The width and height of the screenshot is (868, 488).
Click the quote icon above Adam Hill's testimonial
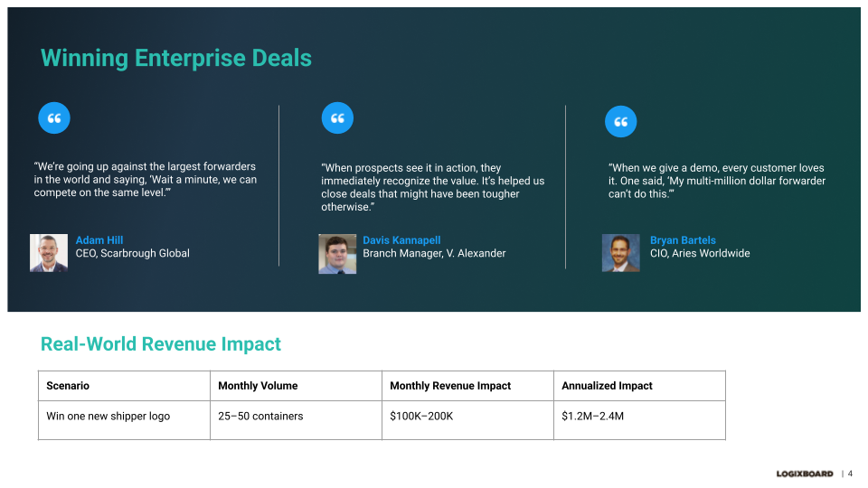(54, 117)
